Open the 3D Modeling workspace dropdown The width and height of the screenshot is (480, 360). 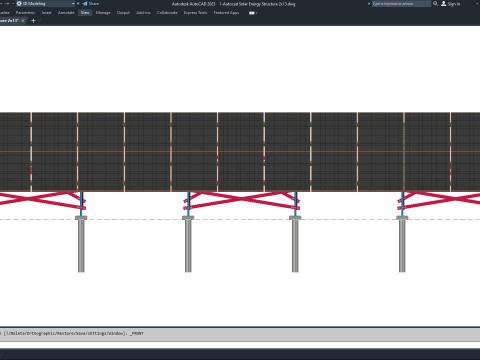(45, 4)
